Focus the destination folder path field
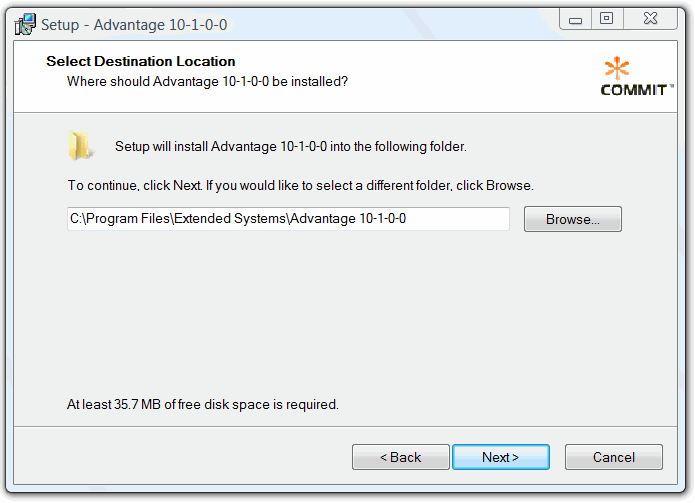This screenshot has width=695, height=503. (288, 219)
